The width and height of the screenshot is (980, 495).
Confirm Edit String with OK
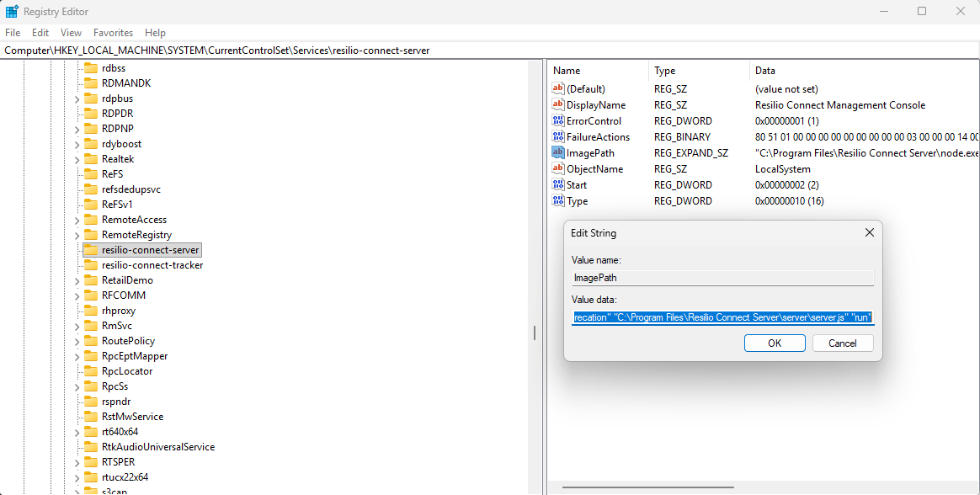click(x=775, y=343)
